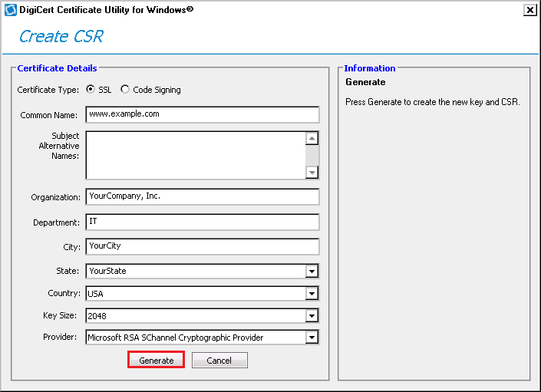The height and width of the screenshot is (392, 541).
Task: Close the DigiCert Certificate Utility window
Action: click(529, 10)
